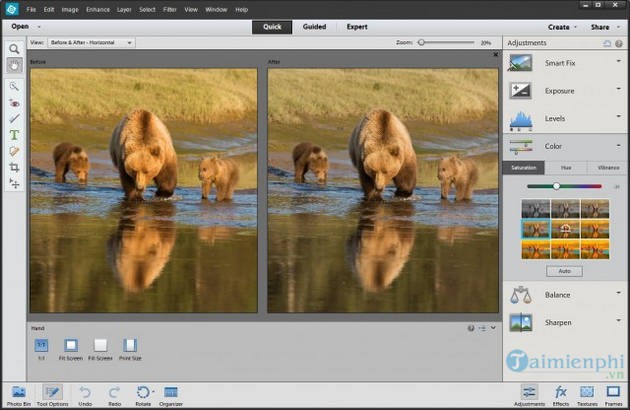This screenshot has width=630, height=410.
Task: Click the Print Size view icon
Action: (130, 345)
